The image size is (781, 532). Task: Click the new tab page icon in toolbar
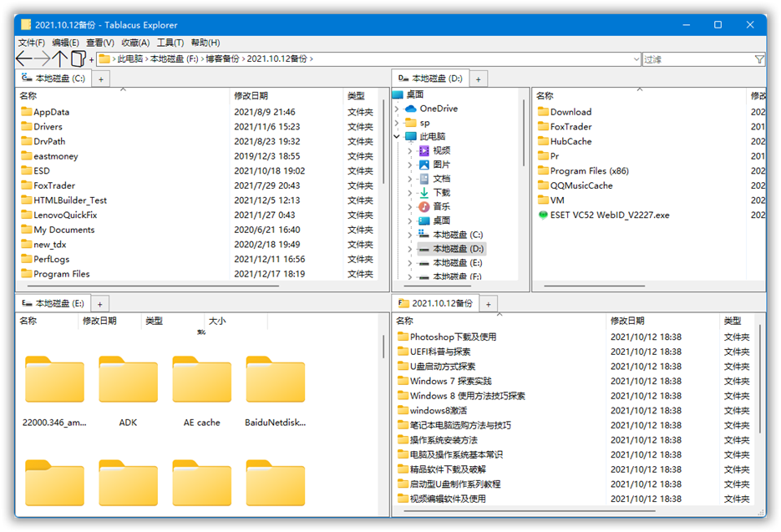tap(78, 59)
